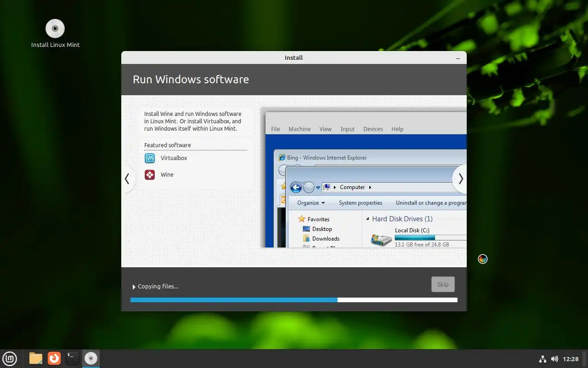588x368 pixels.
Task: Go to the previous slide with left chevron
Action: pyautogui.click(x=127, y=179)
